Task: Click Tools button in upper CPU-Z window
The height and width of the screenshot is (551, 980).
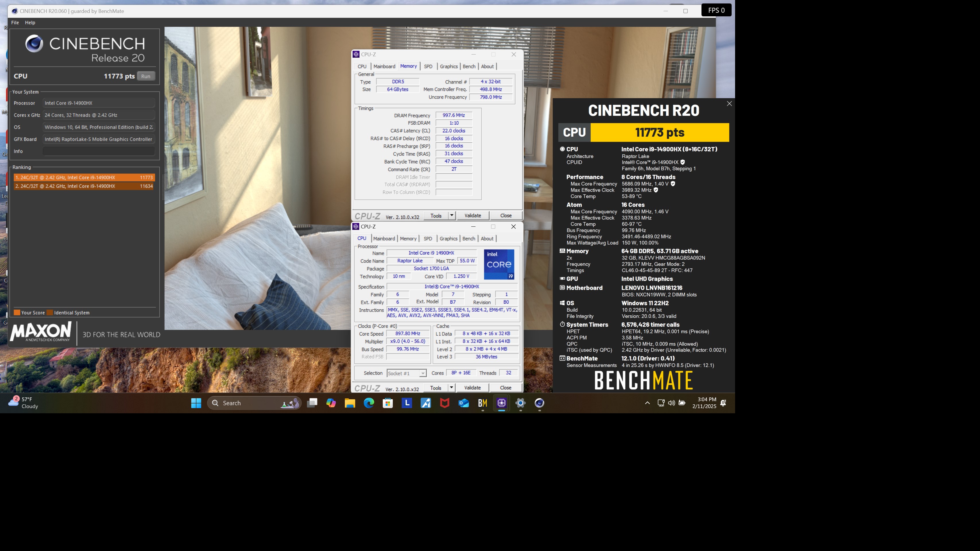Action: pos(436,216)
